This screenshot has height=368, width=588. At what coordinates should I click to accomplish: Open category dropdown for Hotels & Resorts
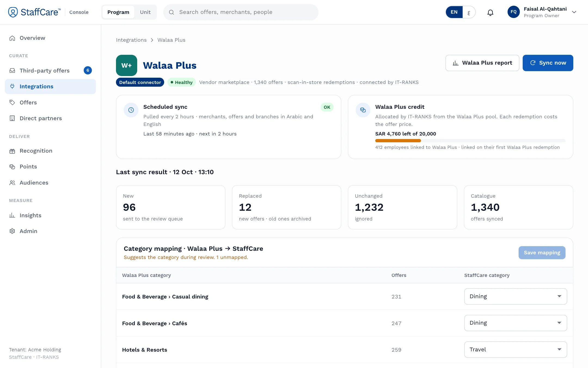[516, 349]
